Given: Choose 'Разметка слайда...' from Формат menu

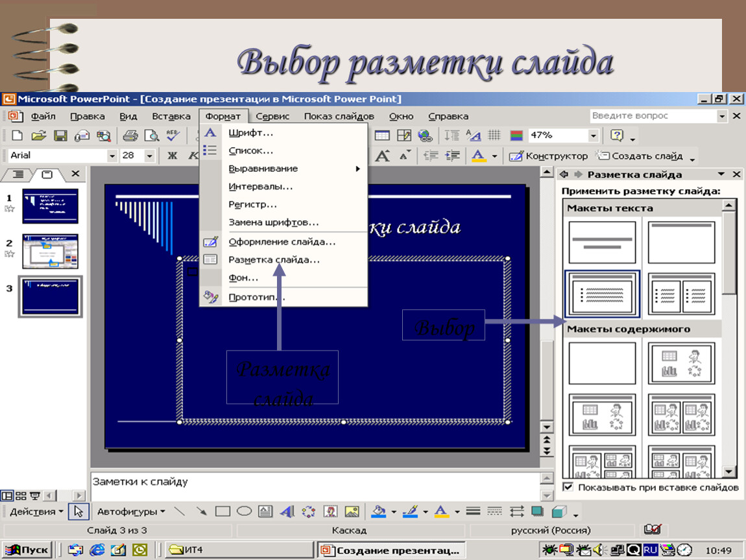Looking at the screenshot, I should [283, 259].
